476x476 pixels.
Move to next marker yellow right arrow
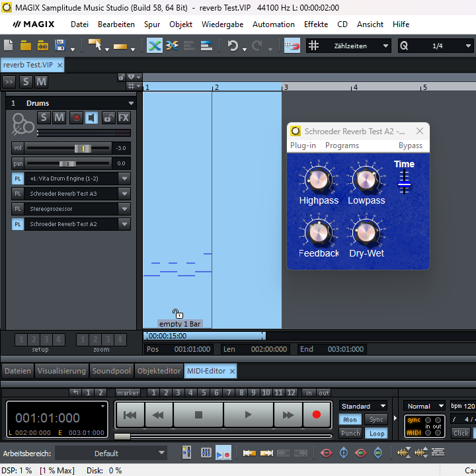(266, 454)
